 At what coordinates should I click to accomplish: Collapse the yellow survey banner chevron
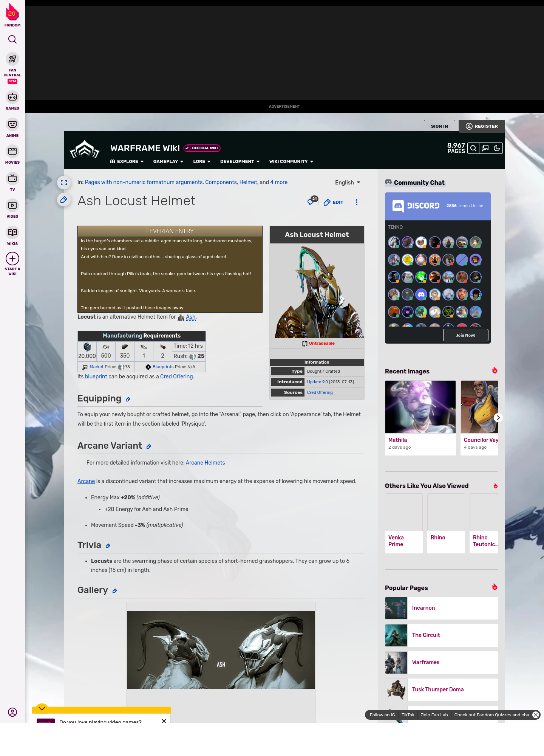coord(42,708)
